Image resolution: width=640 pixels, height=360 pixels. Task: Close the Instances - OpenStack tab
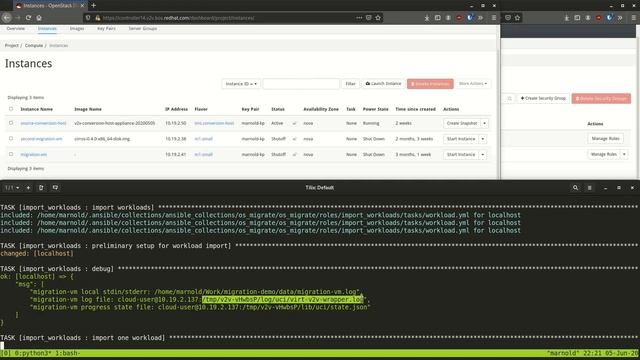pos(82,6)
